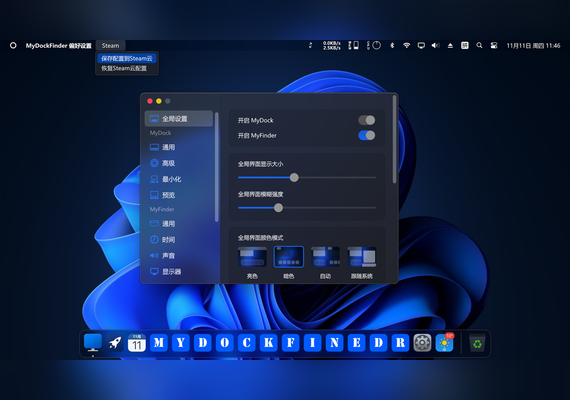570x400 pixels.
Task: Click the circle logo icon in the menu bar
Action: 13,45
